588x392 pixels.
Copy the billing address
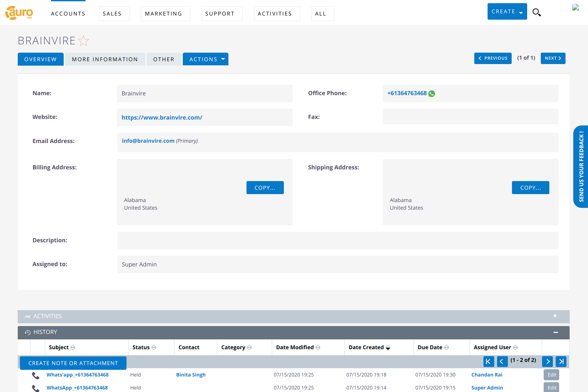point(265,188)
